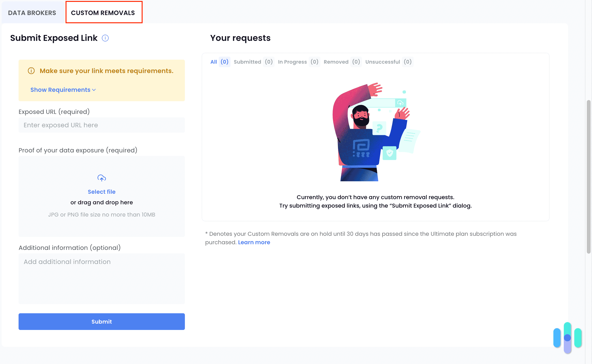Select the Custom Removals tab
Screen dimensions: 592x364
click(x=104, y=13)
